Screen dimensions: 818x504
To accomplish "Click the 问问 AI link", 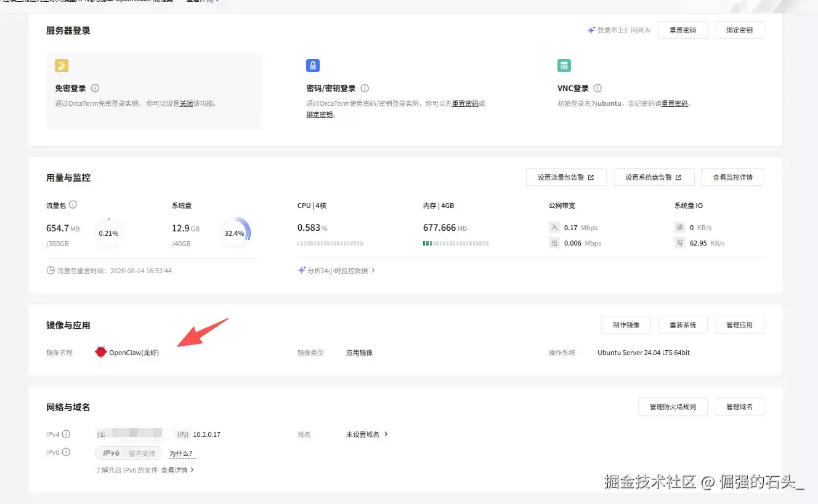I will [640, 30].
